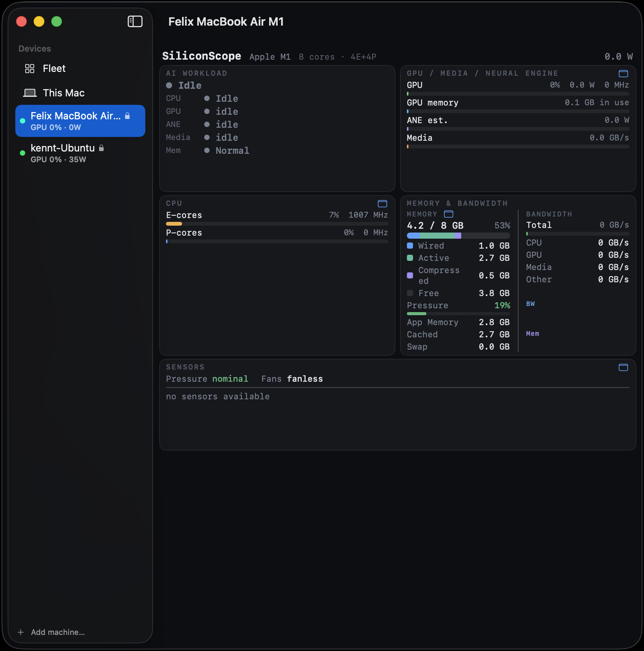The width and height of the screenshot is (644, 651).
Task: Select Felix MacBook Air device
Action: click(x=80, y=121)
